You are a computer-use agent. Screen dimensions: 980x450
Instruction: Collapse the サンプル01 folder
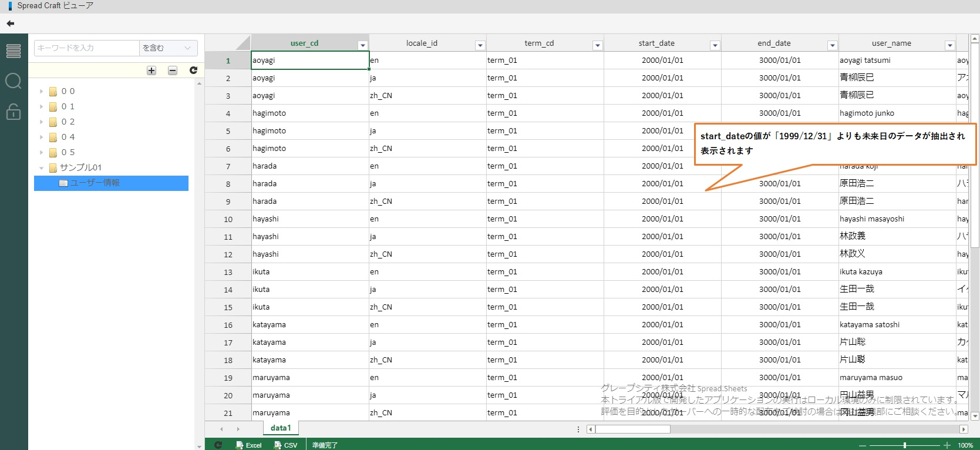[x=41, y=168]
